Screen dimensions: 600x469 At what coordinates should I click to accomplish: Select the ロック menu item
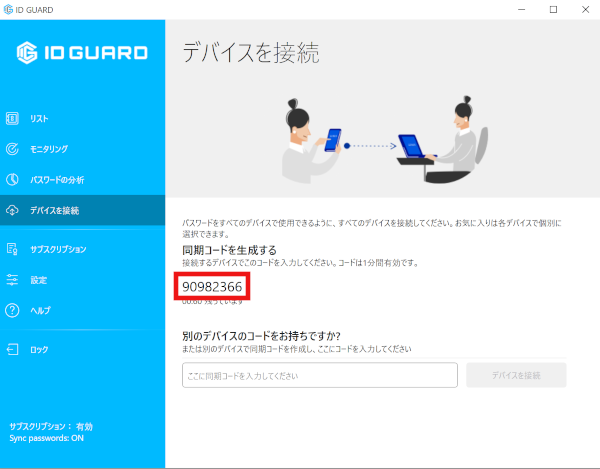click(x=82, y=349)
